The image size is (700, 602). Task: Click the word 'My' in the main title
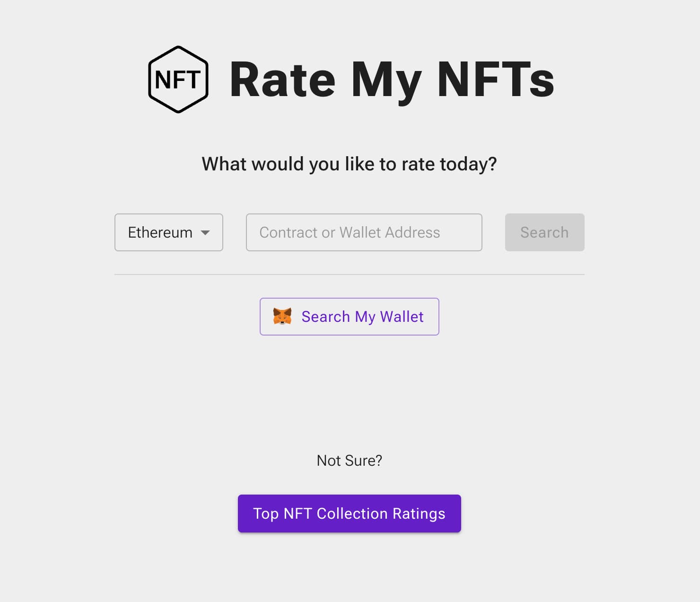[385, 80]
